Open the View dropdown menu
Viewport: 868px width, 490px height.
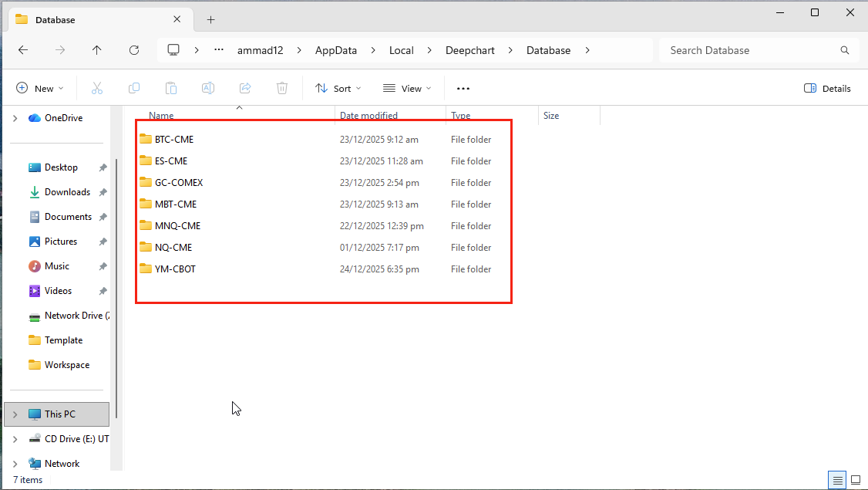(x=407, y=88)
